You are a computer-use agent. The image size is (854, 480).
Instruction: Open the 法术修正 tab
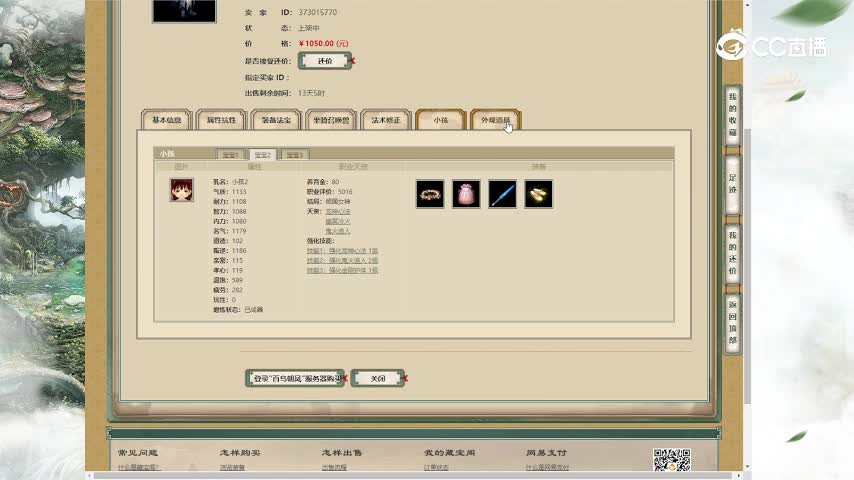click(386, 120)
